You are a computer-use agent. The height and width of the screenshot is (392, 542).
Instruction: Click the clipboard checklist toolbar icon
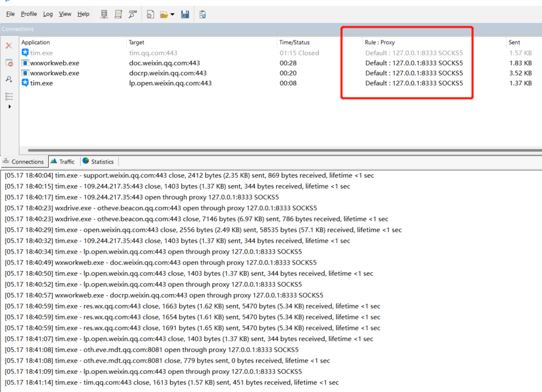point(203,14)
